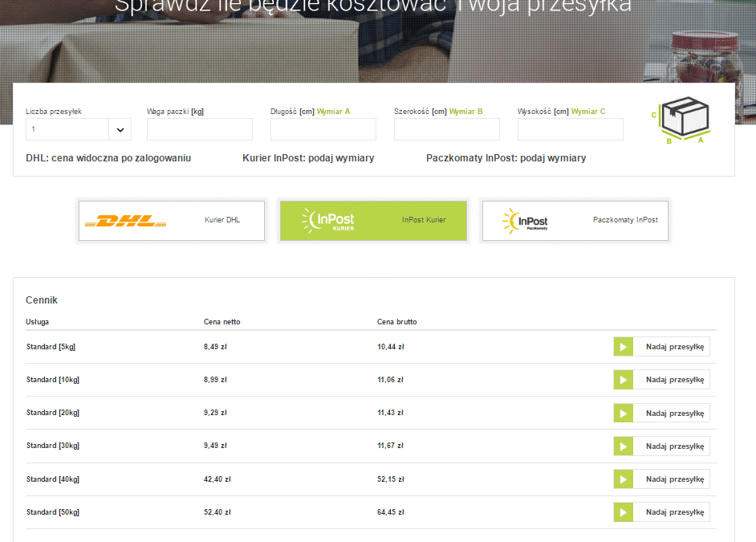Select the Kurier DHL tab

coord(172,221)
